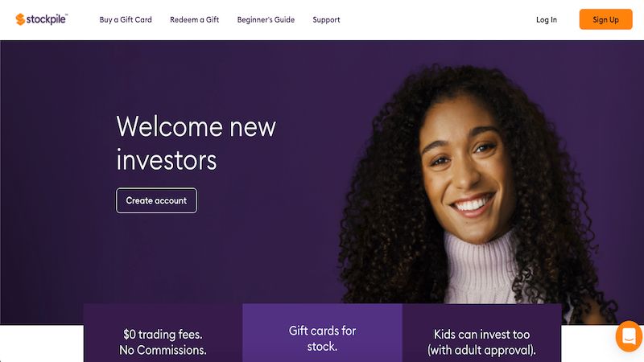644x362 pixels.
Task: Click the trademark symbol beside stockpile logo
Action: coord(67,14)
